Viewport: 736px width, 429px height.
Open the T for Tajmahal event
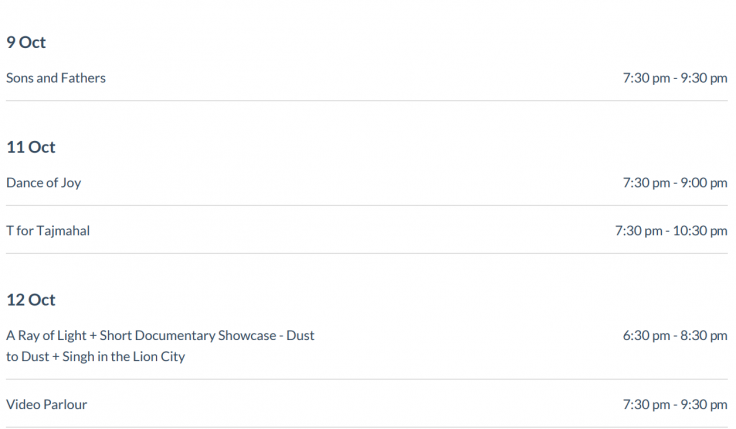click(x=48, y=231)
